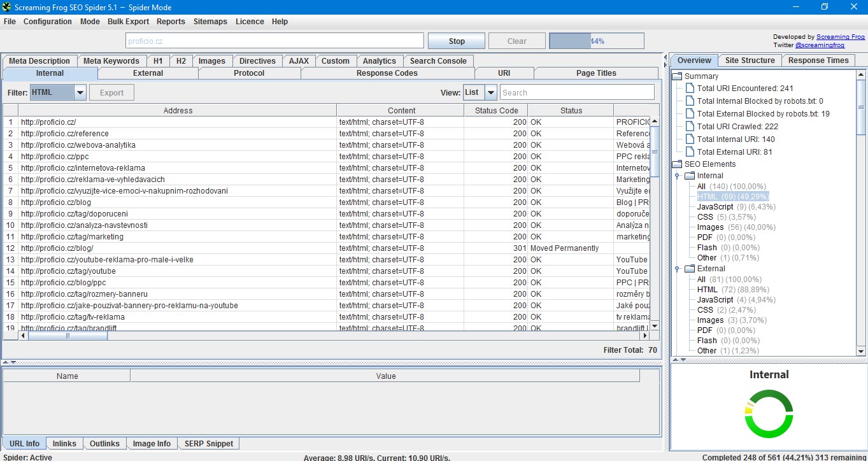The height and width of the screenshot is (461, 868).
Task: Open the Protocol tab
Action: (249, 73)
